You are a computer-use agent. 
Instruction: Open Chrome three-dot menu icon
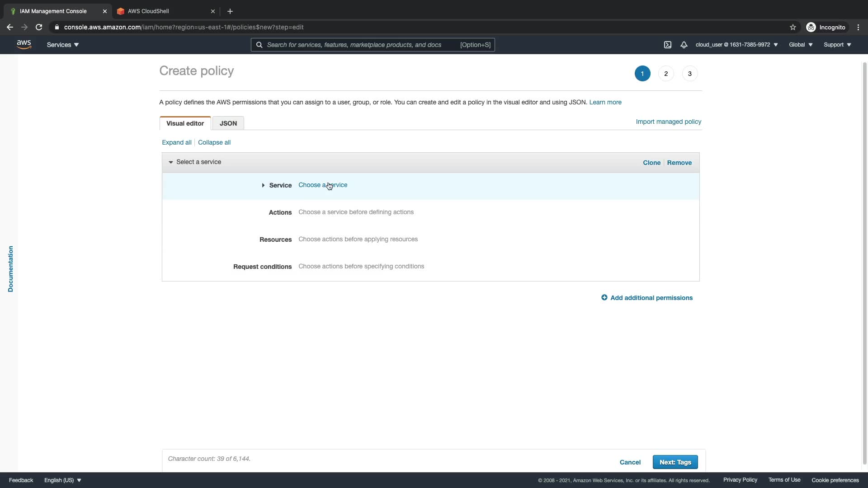[859, 27]
